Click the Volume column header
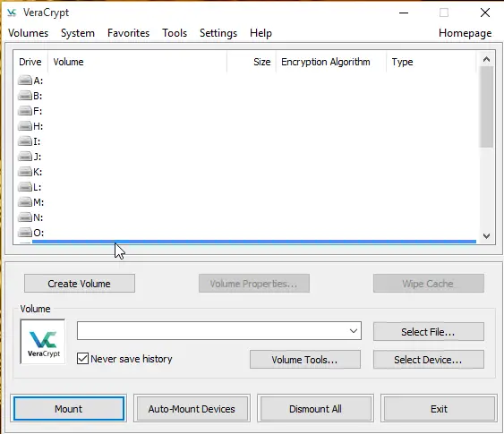Image resolution: width=504 pixels, height=434 pixels. coord(137,62)
